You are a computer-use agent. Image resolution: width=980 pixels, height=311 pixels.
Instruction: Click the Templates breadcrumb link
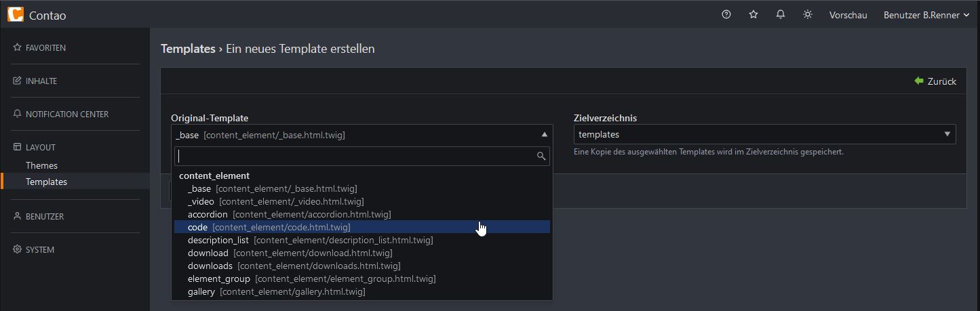(188, 49)
